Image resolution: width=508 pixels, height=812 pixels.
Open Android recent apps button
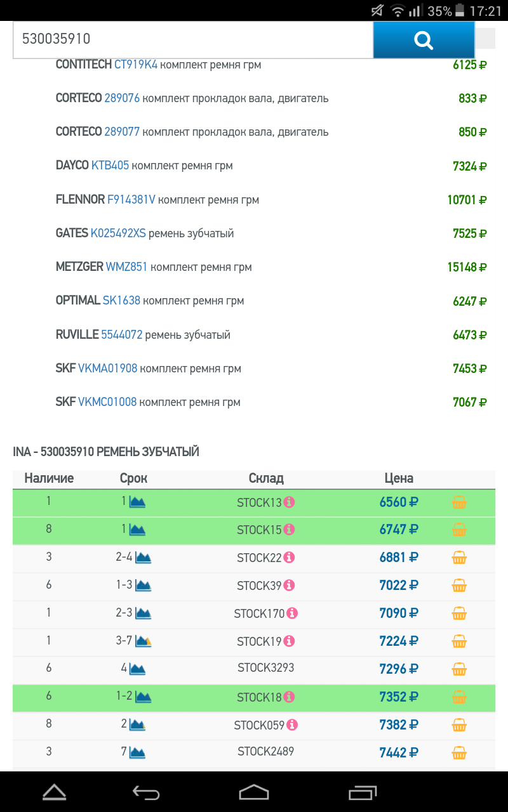pyautogui.click(x=363, y=792)
